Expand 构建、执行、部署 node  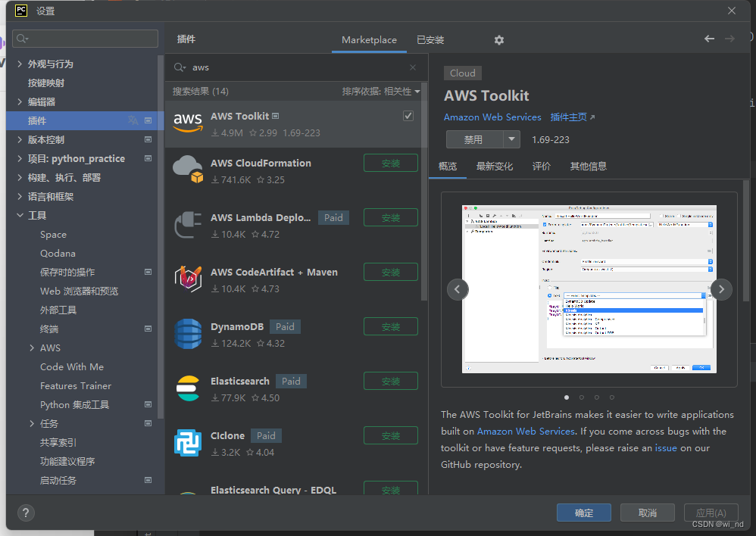20,177
